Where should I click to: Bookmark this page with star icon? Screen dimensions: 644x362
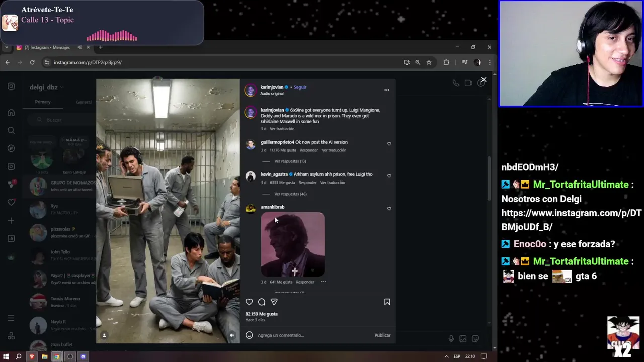(429, 62)
